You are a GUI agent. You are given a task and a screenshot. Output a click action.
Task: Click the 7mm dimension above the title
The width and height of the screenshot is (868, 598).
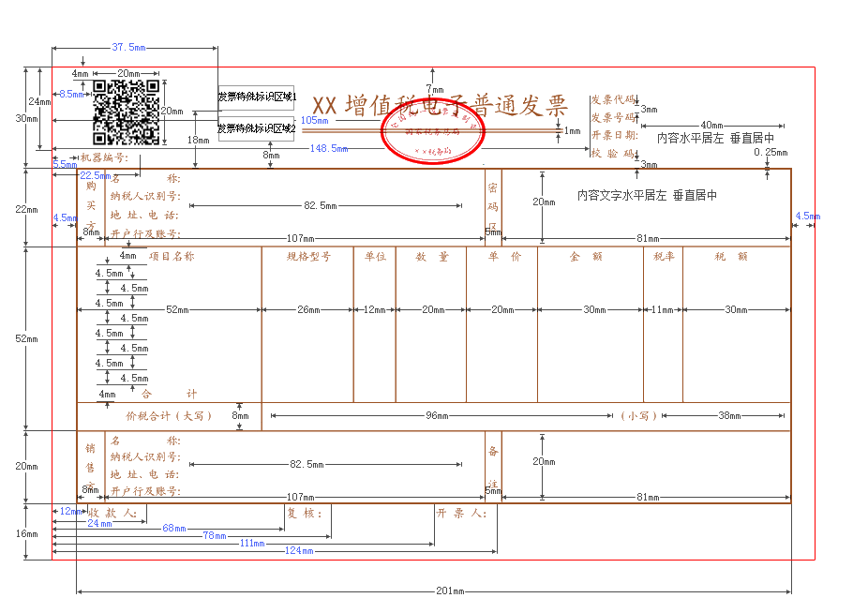point(435,89)
